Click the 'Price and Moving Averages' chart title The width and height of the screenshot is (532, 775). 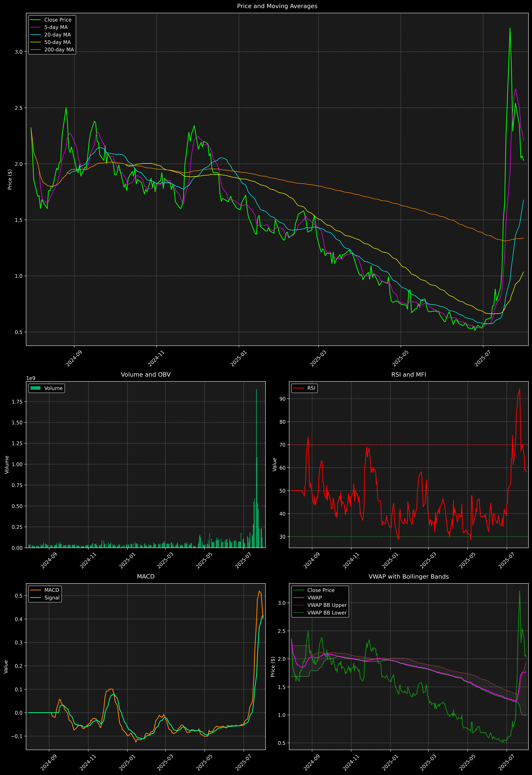pyautogui.click(x=277, y=6)
